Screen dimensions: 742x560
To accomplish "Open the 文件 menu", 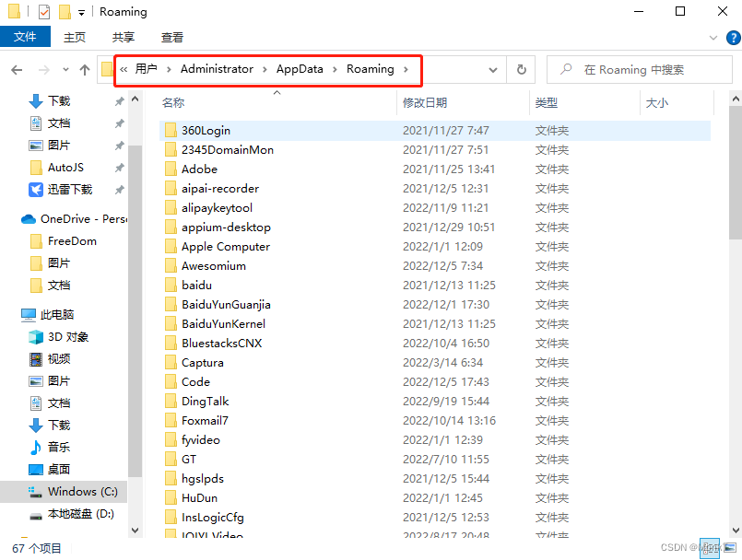I will [x=25, y=37].
